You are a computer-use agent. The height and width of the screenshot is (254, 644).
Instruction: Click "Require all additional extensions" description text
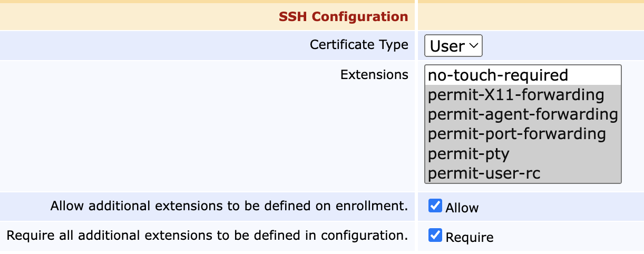[x=207, y=235]
